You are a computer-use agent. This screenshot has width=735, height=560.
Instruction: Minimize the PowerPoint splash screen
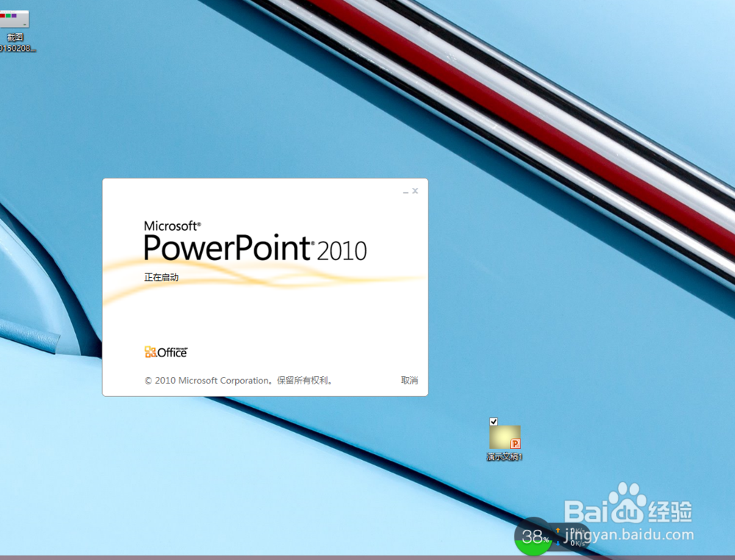(406, 192)
